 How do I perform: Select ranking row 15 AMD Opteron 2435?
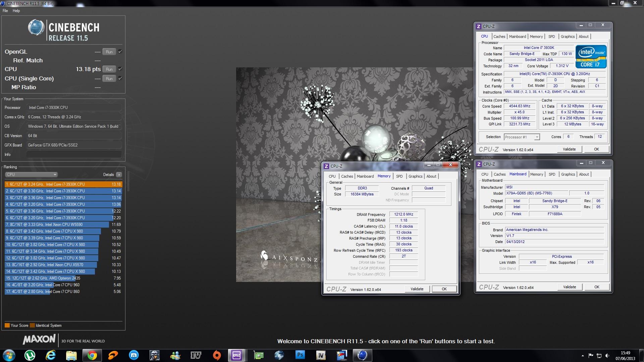pos(63,278)
